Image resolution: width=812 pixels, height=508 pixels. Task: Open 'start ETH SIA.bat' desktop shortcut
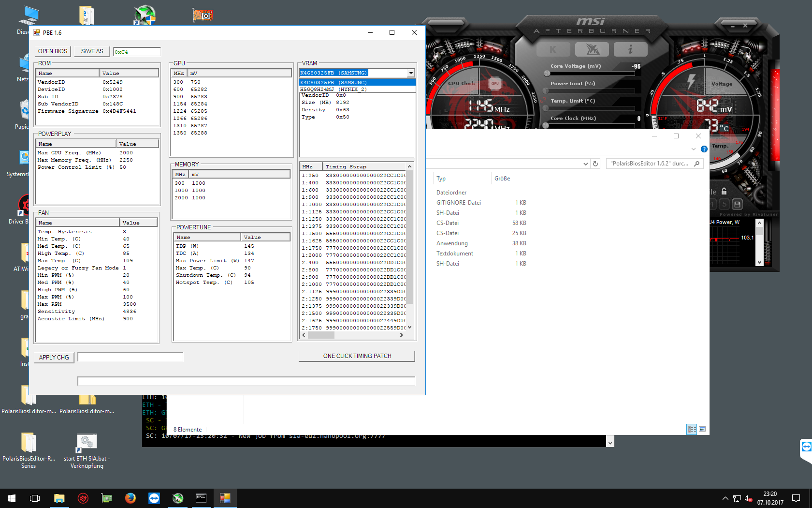pyautogui.click(x=87, y=451)
